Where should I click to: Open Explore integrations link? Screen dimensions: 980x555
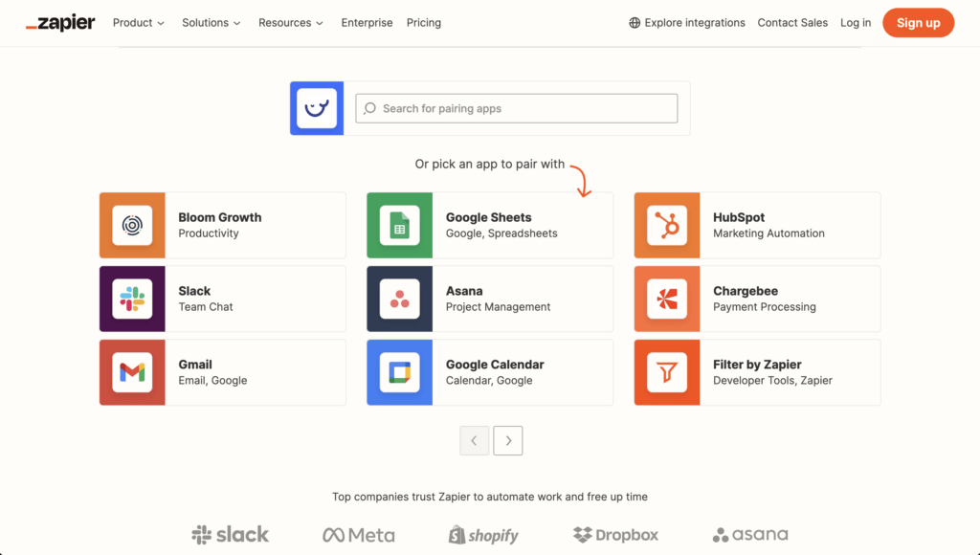pos(686,23)
